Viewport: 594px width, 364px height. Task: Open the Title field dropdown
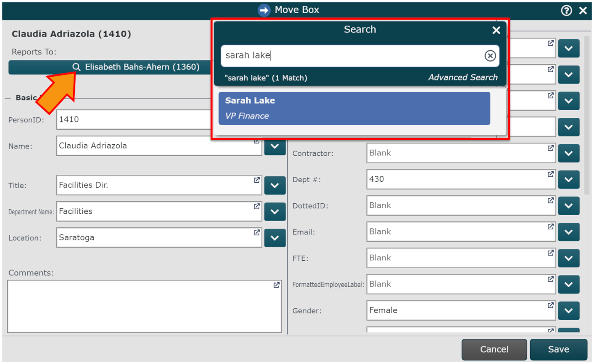point(275,186)
